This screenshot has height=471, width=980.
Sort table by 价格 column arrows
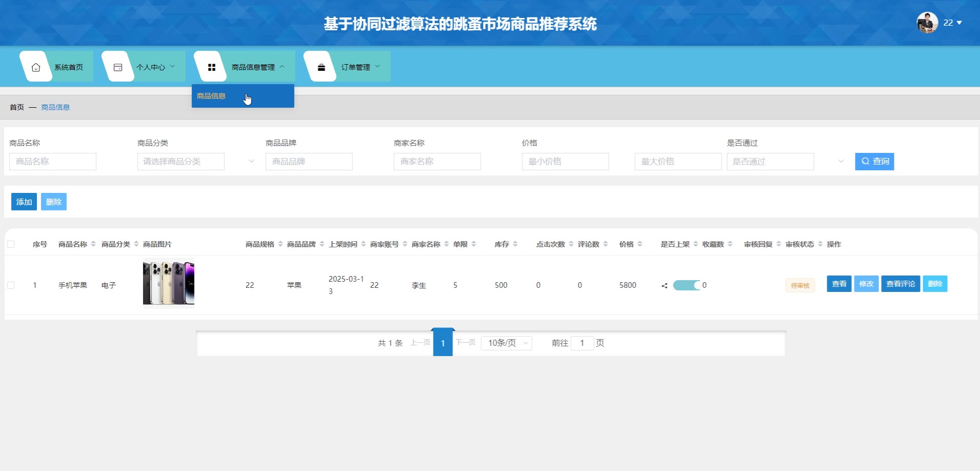[640, 244]
